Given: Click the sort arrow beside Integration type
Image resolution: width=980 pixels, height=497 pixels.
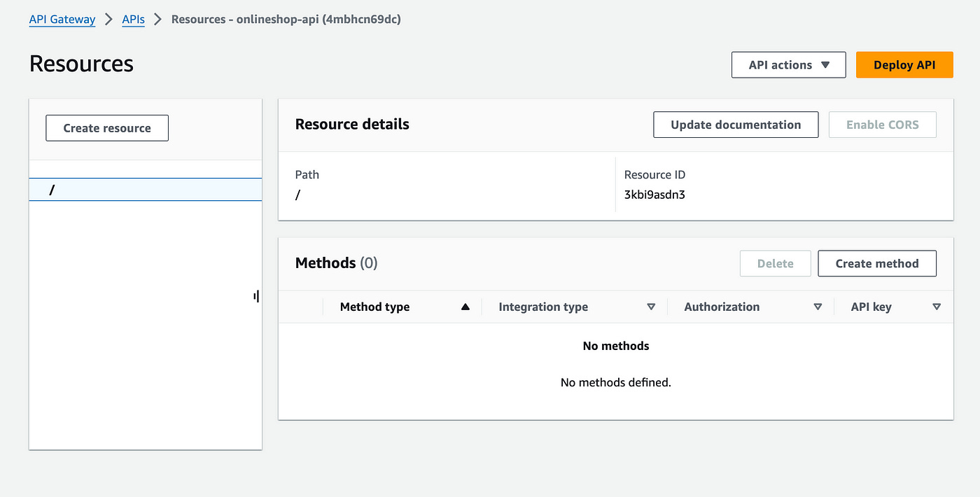Looking at the screenshot, I should click(651, 307).
